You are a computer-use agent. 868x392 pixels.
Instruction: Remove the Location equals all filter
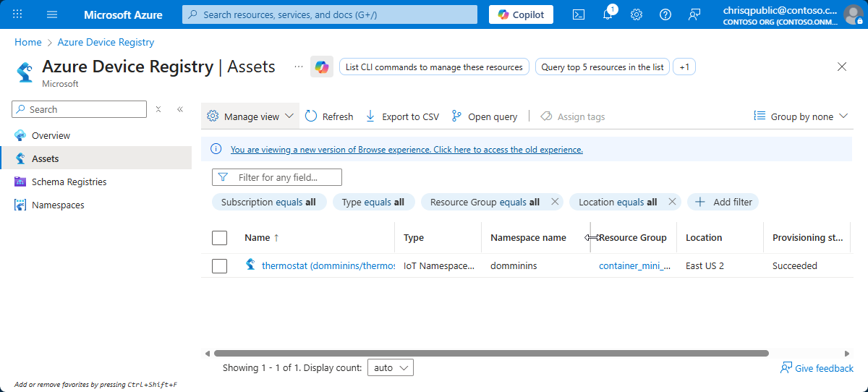[672, 202]
